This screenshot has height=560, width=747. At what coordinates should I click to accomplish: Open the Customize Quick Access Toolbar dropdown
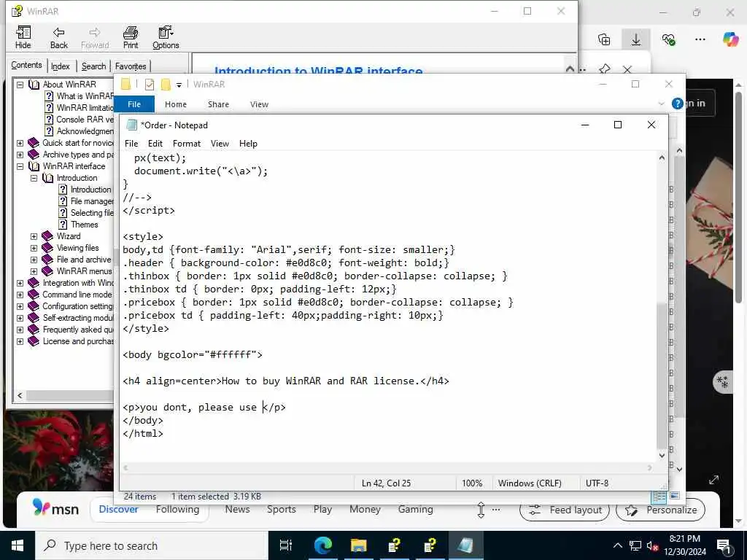[x=179, y=85]
